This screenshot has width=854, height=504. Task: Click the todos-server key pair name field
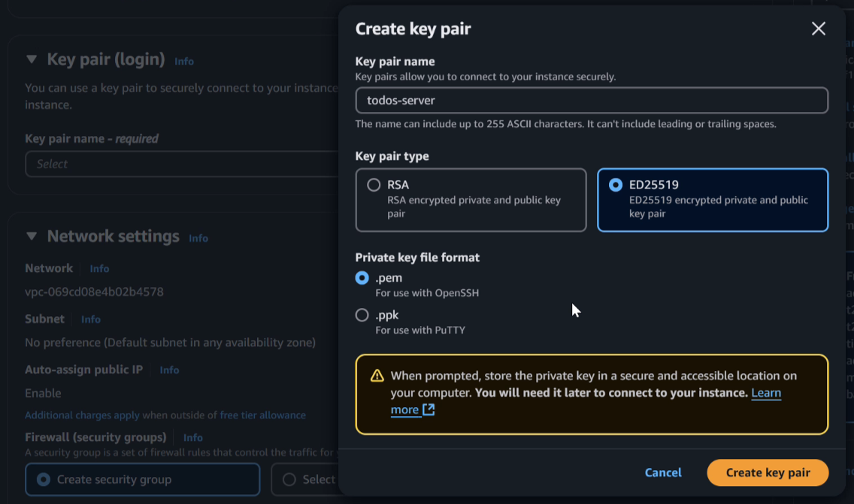pos(592,100)
